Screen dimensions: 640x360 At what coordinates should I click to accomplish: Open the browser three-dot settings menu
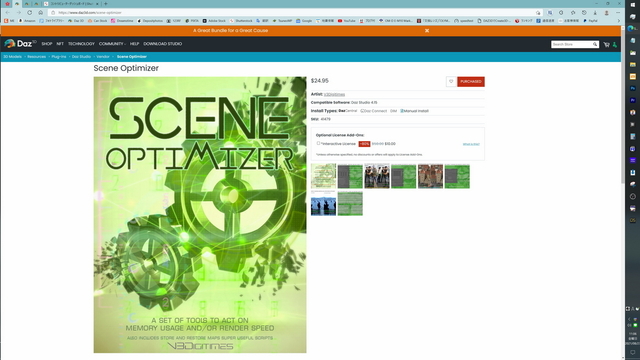tap(617, 13)
